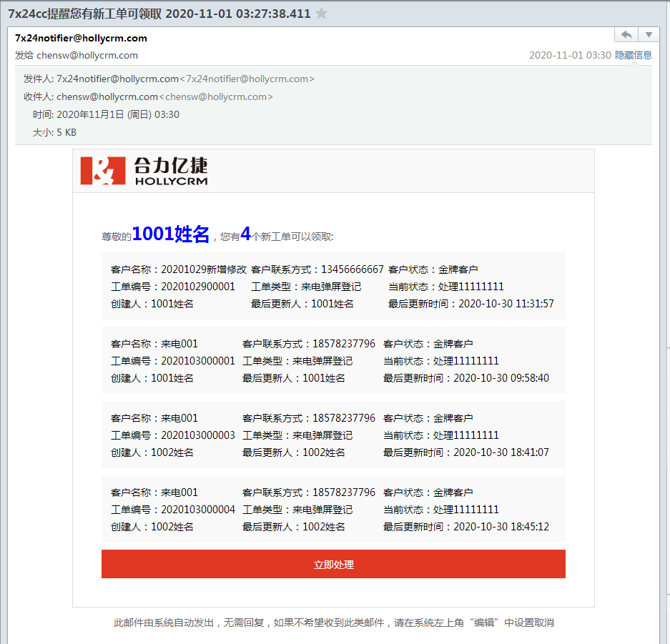Click the HOLLYCRM logo icon
Image resolution: width=670 pixels, height=644 pixels.
(98, 171)
